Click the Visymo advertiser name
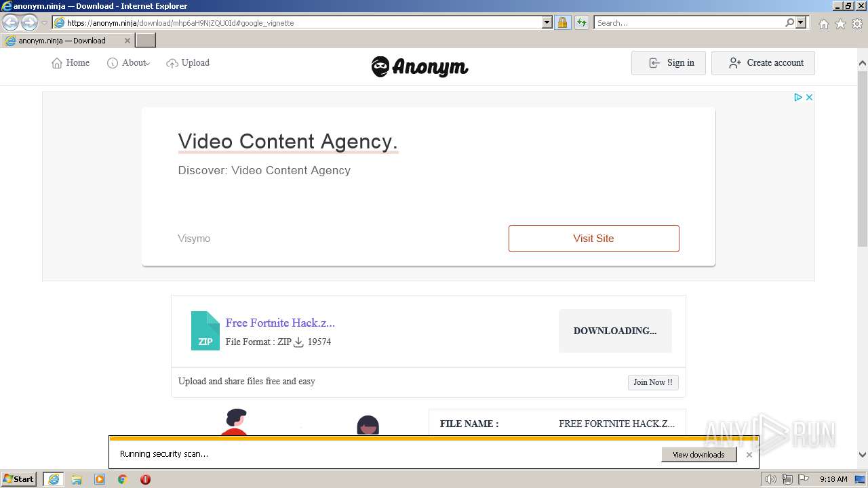The width and height of the screenshot is (868, 488). coord(194,239)
